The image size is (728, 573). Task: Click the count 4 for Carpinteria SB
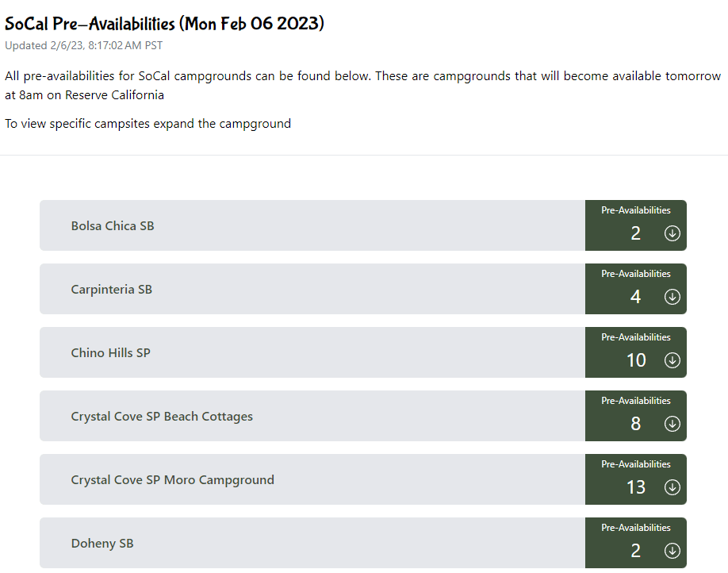tap(635, 297)
